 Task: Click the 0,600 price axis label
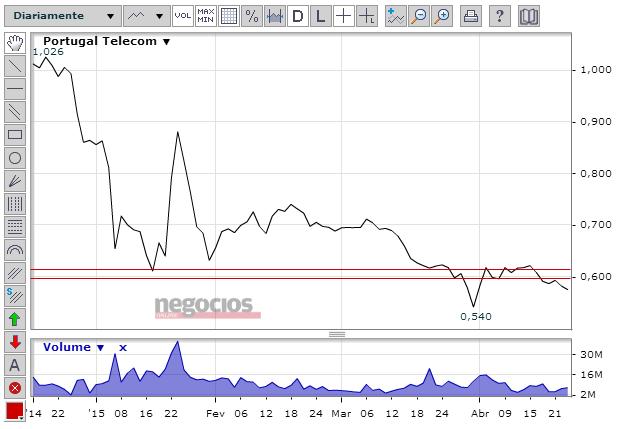pyautogui.click(x=596, y=277)
